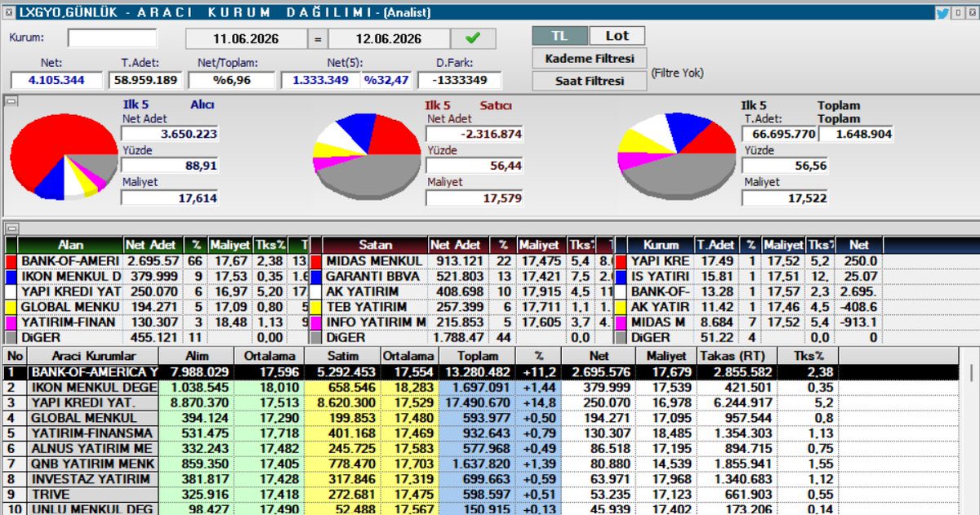Select the YAPI KREDI YAT. row in the main table
980x515 pixels.
(482, 403)
